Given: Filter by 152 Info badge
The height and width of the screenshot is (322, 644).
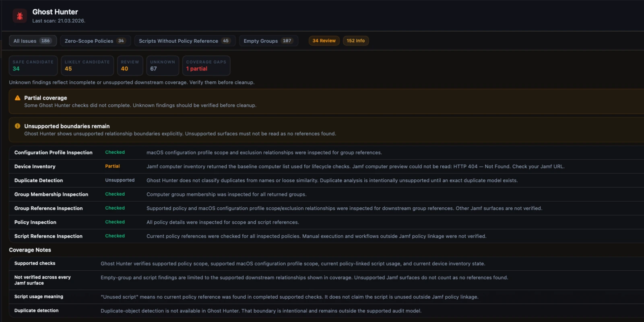Looking at the screenshot, I should point(356,41).
